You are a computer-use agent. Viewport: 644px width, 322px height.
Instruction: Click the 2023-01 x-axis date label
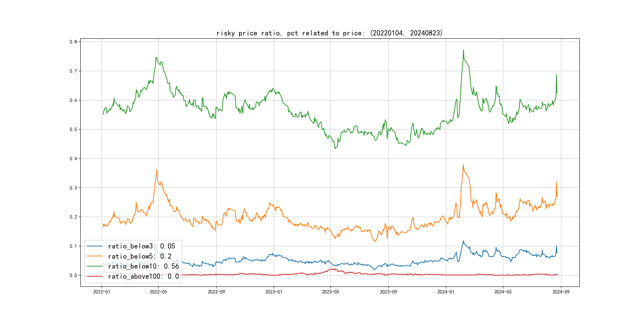[274, 292]
